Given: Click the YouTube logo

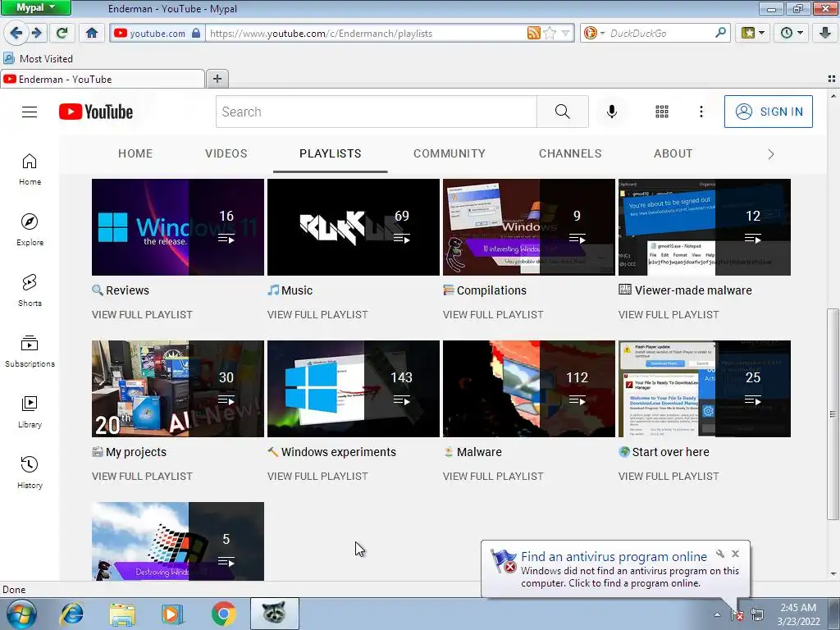Looking at the screenshot, I should [x=96, y=112].
